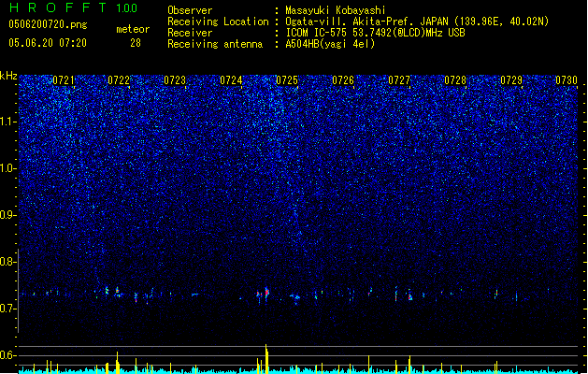
Task: Select the ICOM IC-575 53.7492 MHz USB text
Action: [x=376, y=33]
